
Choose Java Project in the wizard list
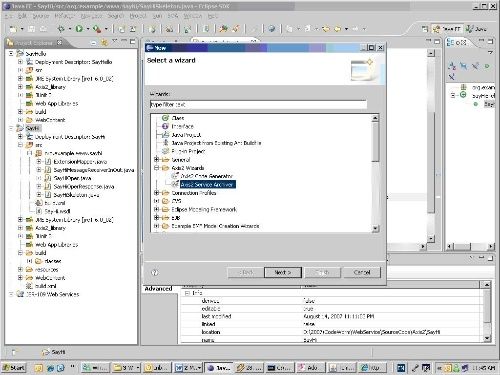(186, 135)
